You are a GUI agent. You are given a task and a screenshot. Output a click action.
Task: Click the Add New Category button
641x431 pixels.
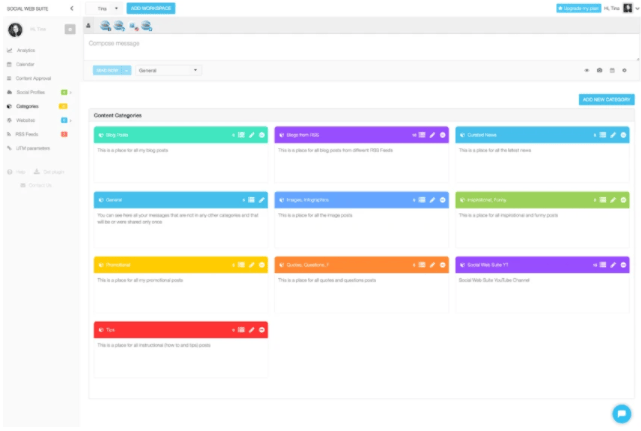point(606,99)
